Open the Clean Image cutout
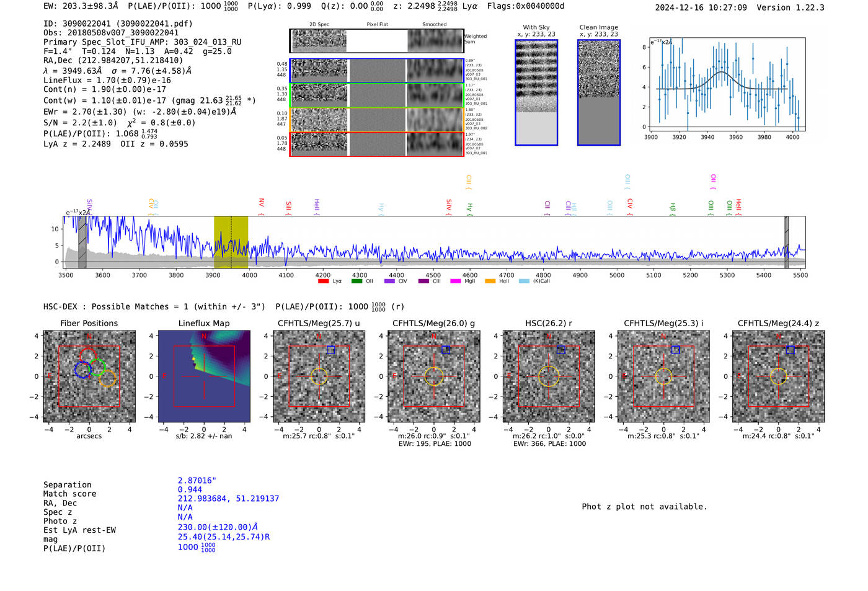This screenshot has width=868, height=591. pyautogui.click(x=599, y=92)
